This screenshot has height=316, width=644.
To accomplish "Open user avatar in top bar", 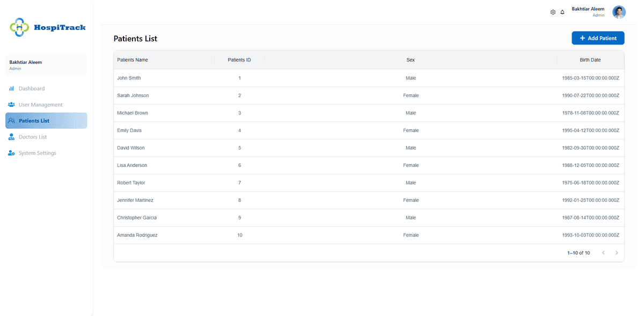I will (x=619, y=12).
